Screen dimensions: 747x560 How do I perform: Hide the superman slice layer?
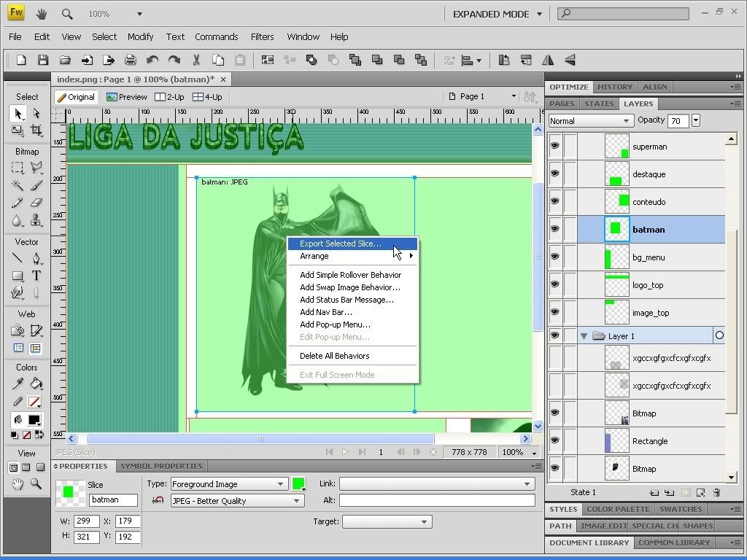point(555,146)
